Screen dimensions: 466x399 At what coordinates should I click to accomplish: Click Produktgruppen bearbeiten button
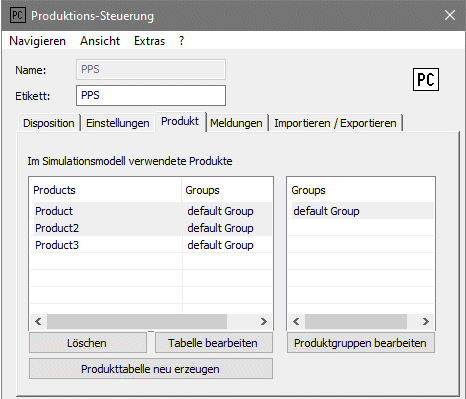click(361, 343)
